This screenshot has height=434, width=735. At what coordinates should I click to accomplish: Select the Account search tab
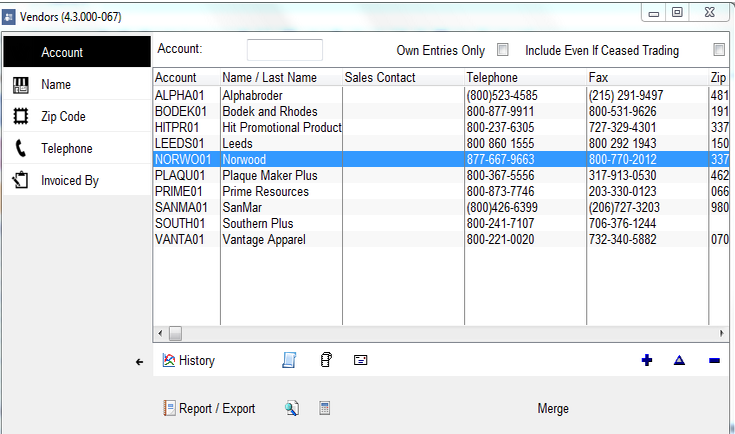point(77,52)
